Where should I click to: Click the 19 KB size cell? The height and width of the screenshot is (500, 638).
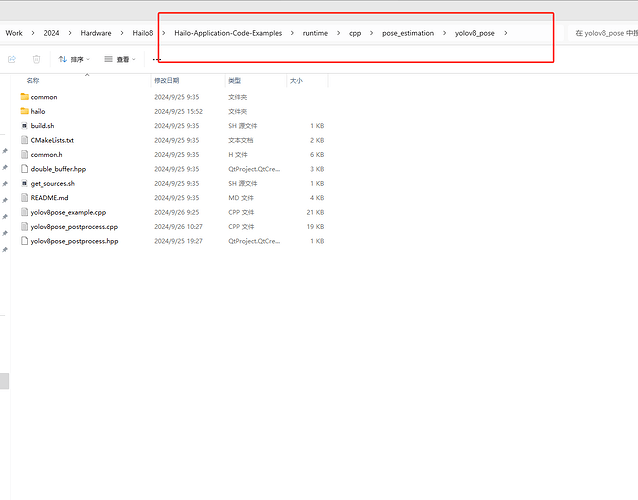pyautogui.click(x=315, y=227)
